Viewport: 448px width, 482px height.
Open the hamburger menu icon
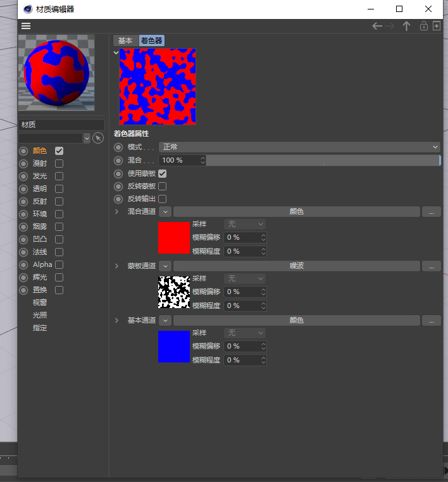[x=26, y=26]
